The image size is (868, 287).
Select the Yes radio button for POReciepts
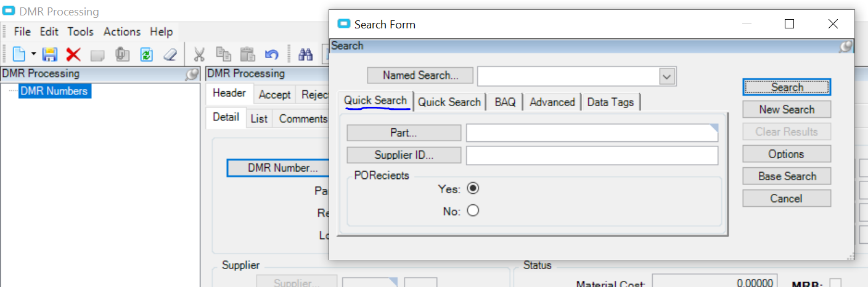pyautogui.click(x=473, y=188)
